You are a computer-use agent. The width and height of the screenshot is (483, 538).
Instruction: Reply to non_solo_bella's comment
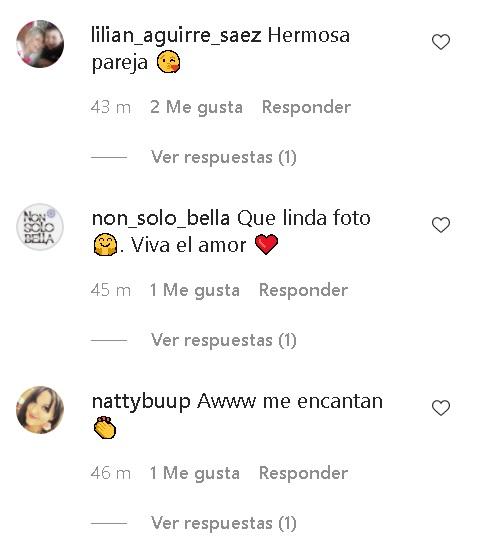pyautogui.click(x=303, y=290)
